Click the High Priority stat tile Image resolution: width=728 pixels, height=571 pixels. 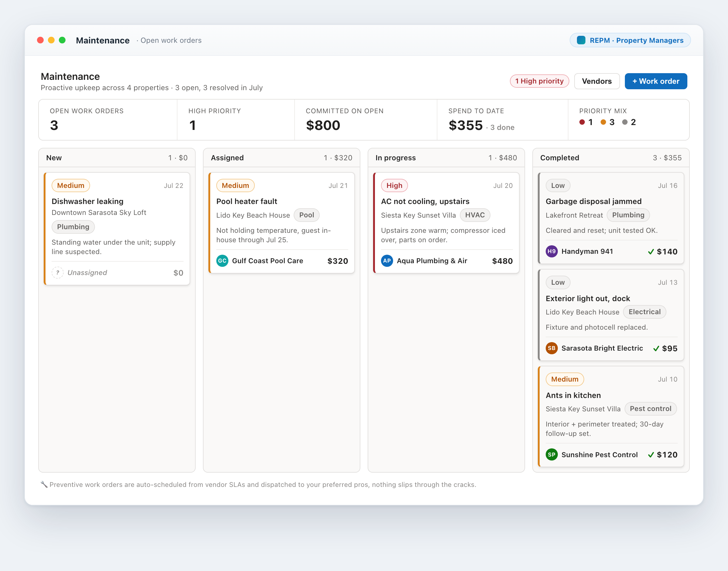point(236,120)
